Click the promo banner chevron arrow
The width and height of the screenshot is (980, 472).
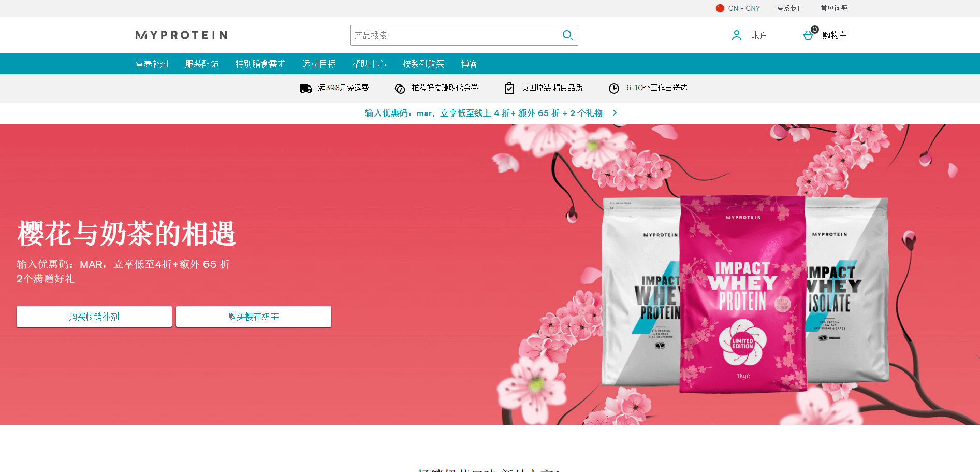click(615, 113)
